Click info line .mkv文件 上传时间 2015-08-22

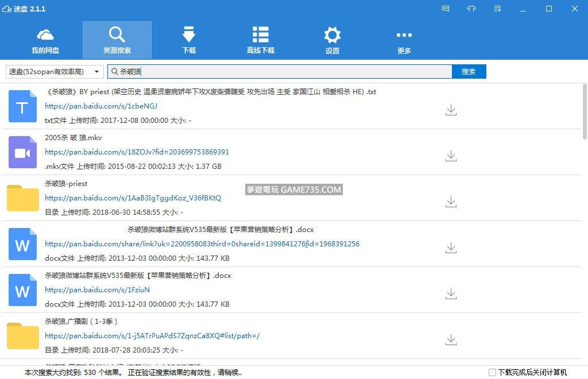pyautogui.click(x=133, y=167)
